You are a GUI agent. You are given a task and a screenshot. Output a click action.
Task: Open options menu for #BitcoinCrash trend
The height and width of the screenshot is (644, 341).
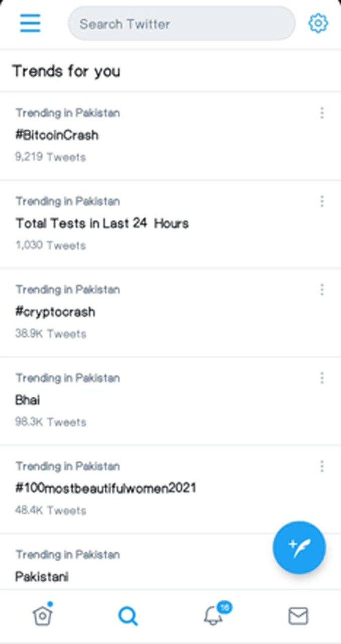pos(322,113)
